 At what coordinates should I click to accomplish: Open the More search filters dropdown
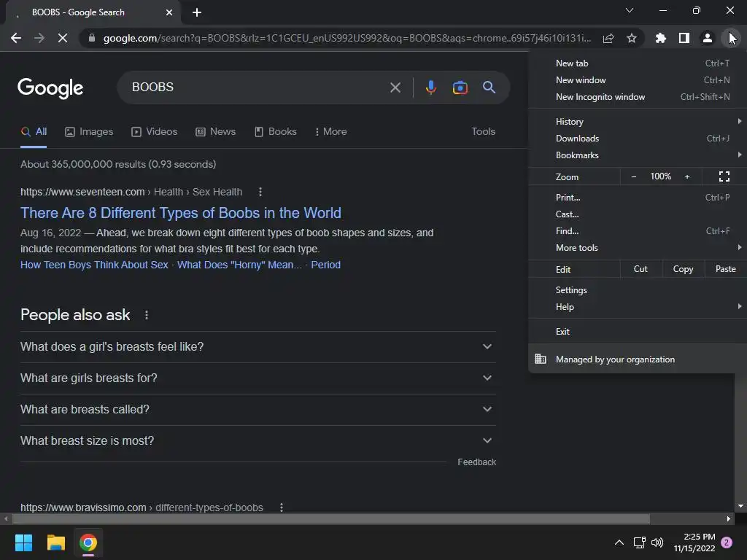pyautogui.click(x=330, y=132)
